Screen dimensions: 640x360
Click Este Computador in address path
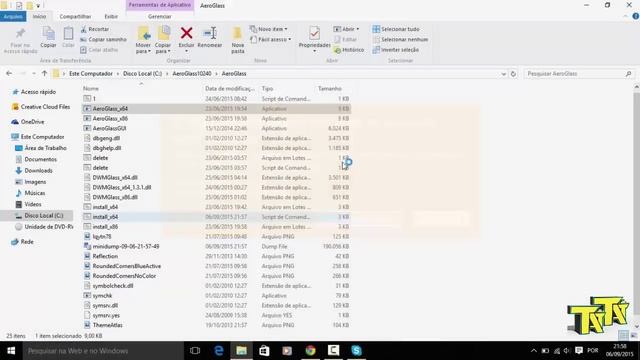pos(91,73)
